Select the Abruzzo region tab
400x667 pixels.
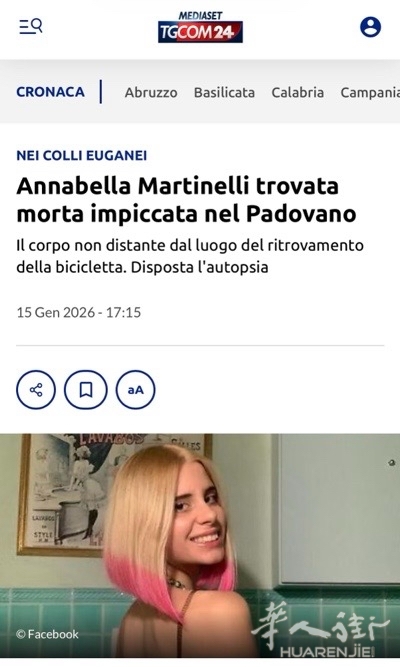tap(151, 92)
